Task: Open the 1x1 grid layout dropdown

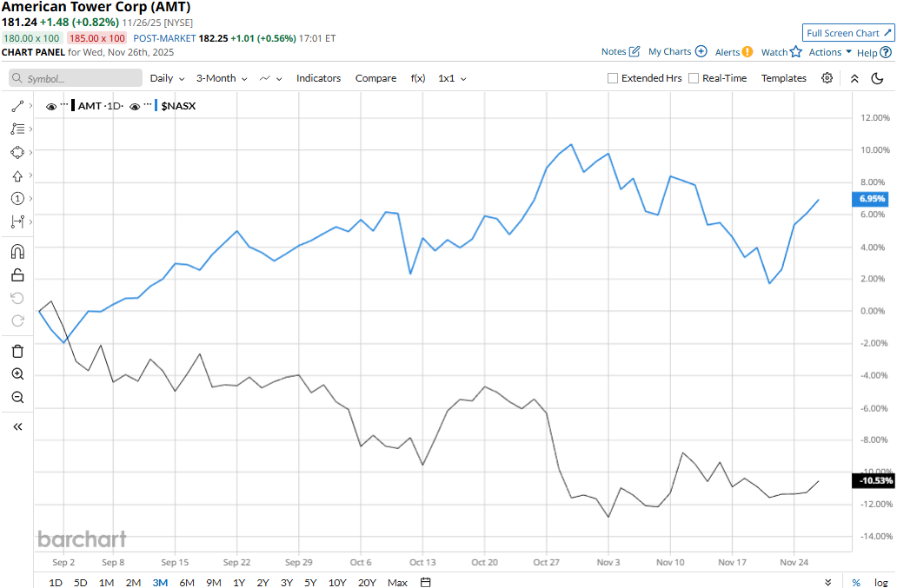Action: point(452,78)
